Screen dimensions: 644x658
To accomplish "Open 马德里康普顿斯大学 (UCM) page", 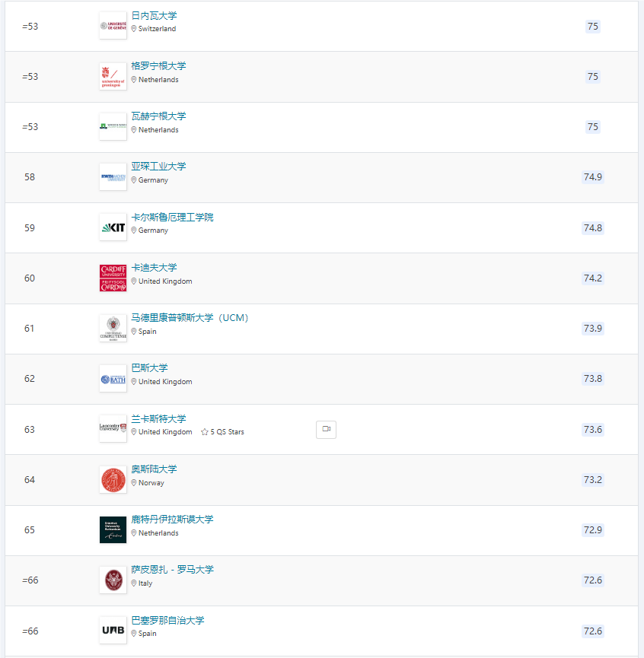I will point(190,318).
